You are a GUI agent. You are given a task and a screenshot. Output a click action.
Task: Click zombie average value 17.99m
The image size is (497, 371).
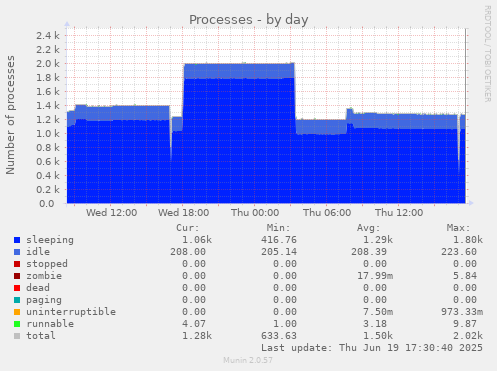click(x=375, y=276)
